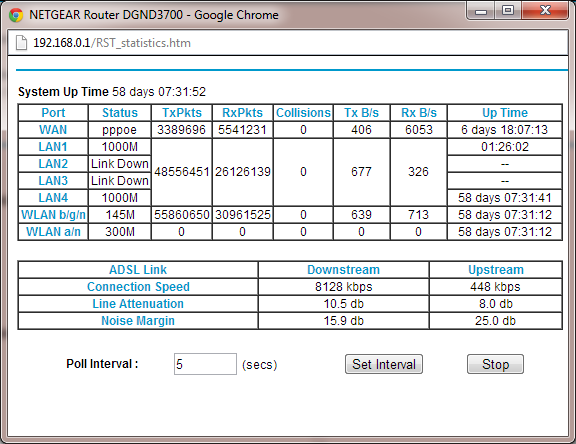The height and width of the screenshot is (444, 576).
Task: Click LAN Tx B/s value 677
Action: [x=361, y=172]
